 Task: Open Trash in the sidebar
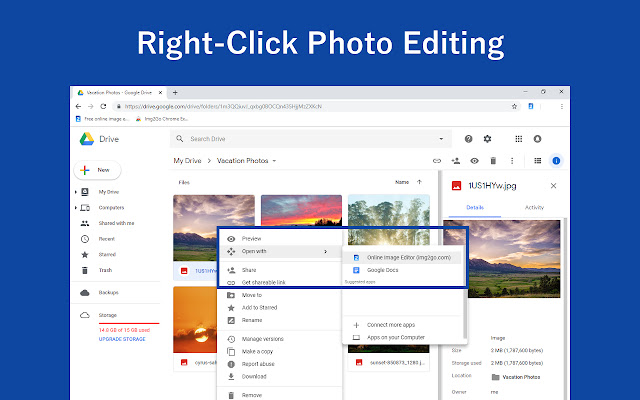pos(105,270)
